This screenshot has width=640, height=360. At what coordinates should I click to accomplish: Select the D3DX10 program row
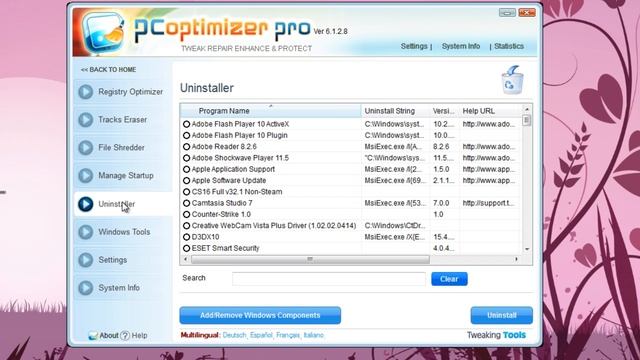pos(350,237)
